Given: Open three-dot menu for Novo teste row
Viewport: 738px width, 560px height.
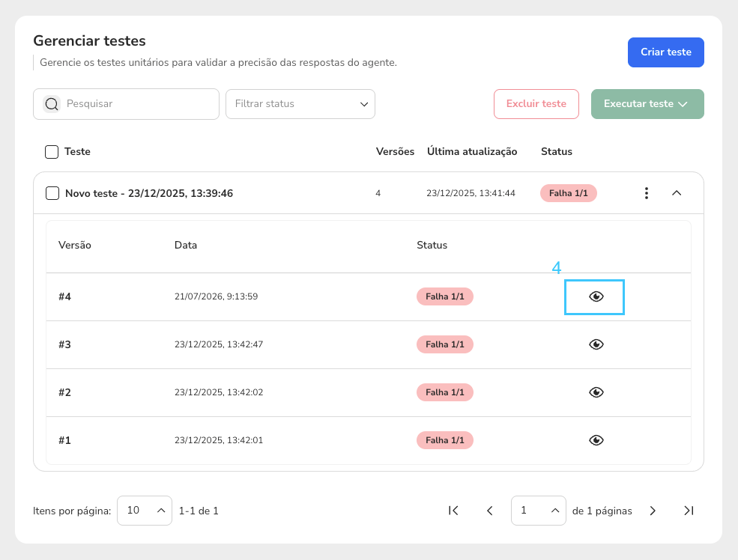Looking at the screenshot, I should [647, 193].
